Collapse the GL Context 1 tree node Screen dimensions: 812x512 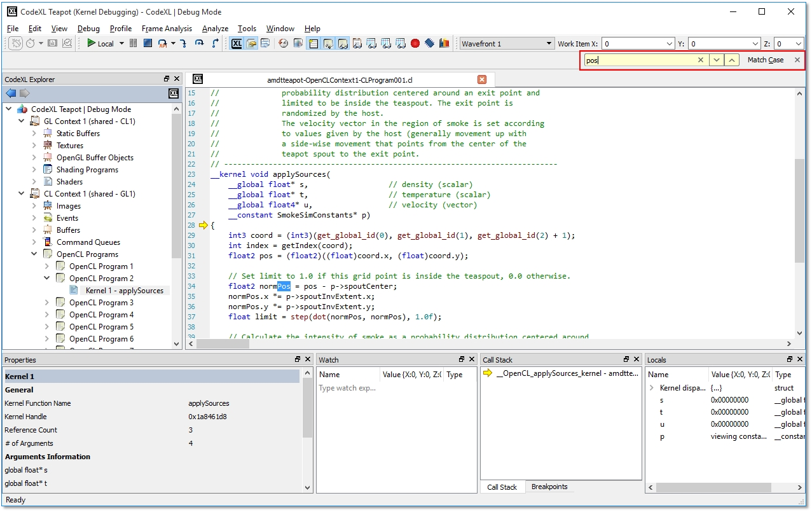tap(22, 121)
